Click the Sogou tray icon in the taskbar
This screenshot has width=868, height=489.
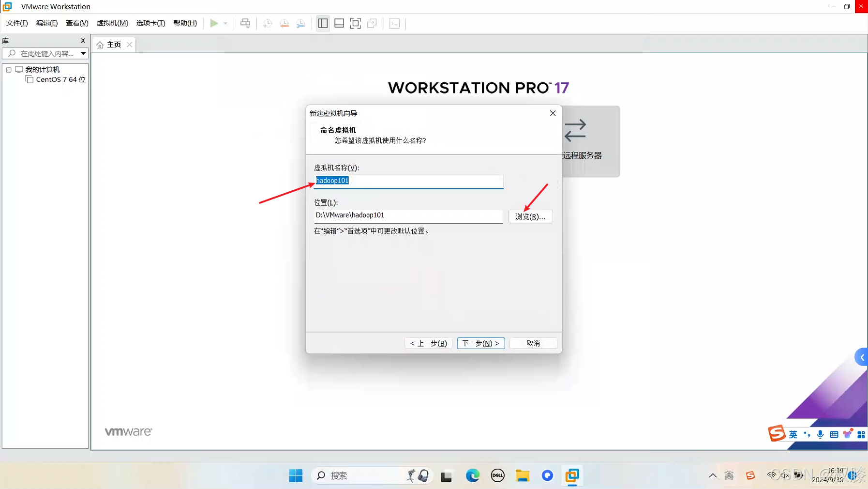click(x=750, y=476)
